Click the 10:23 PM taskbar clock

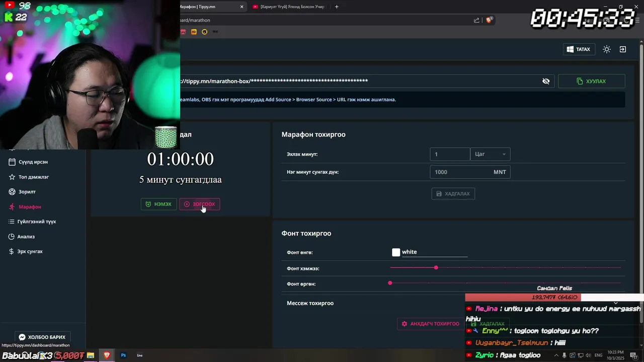[x=616, y=355]
